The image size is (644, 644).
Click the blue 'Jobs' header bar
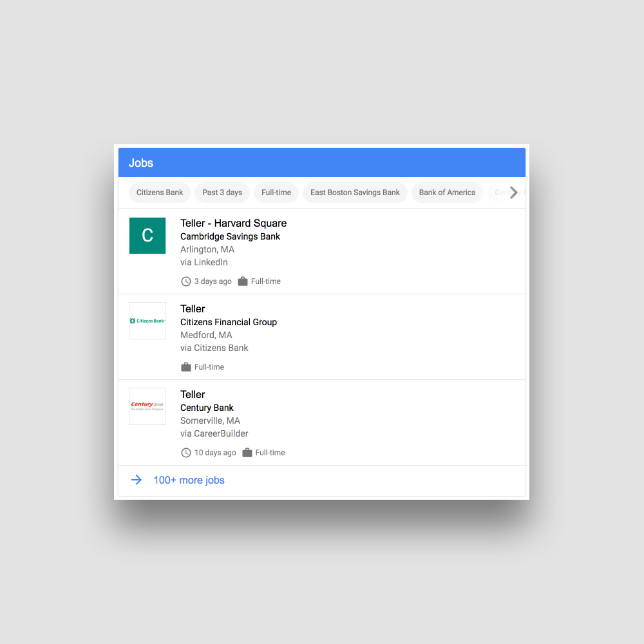coord(322,163)
